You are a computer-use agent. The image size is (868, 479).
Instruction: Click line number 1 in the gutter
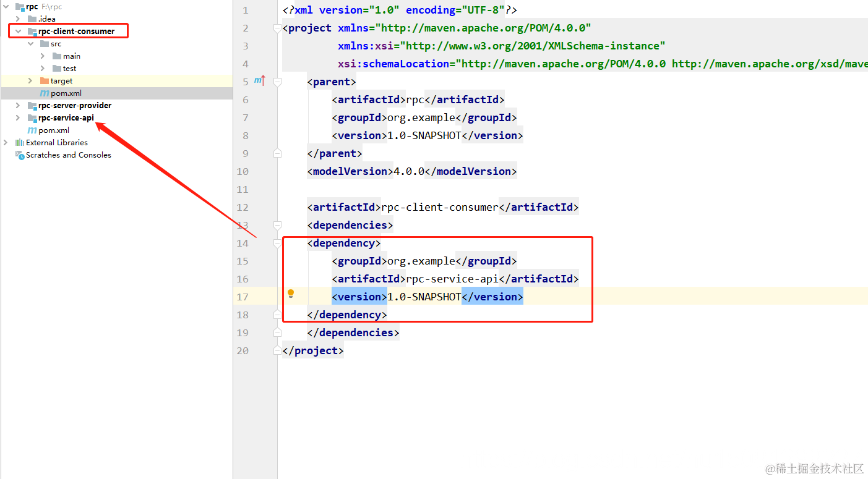pyautogui.click(x=246, y=11)
